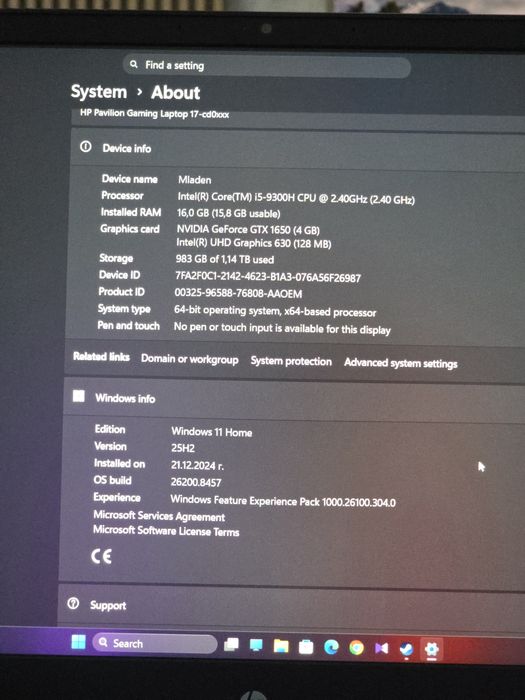This screenshot has height=700, width=525.
Task: Click the NVIDIA GeForce GTX 1650 entry
Action: point(248,229)
